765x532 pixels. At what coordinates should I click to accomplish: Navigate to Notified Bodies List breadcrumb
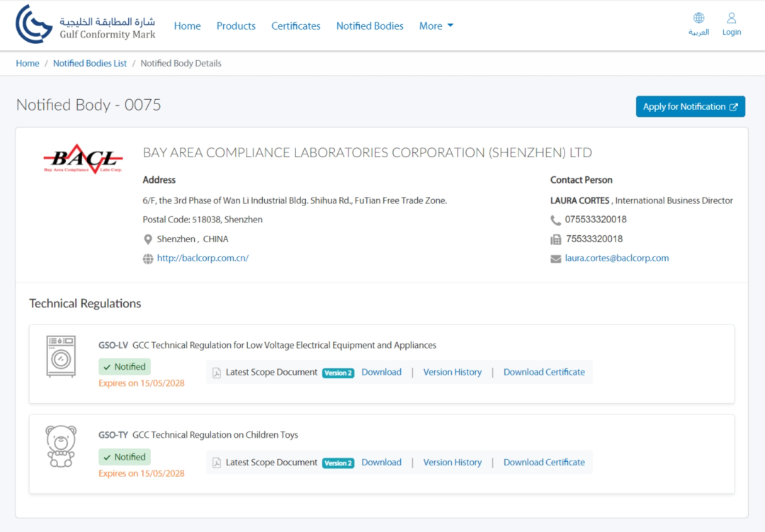coord(90,64)
